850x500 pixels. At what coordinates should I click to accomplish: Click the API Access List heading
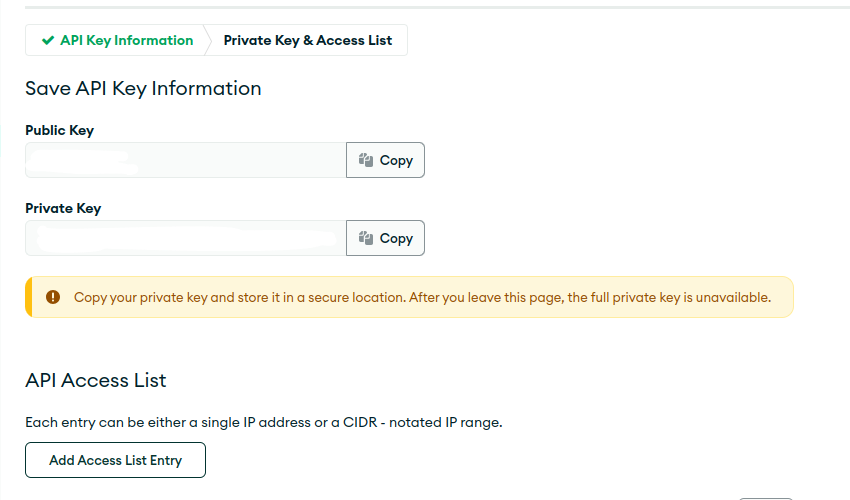pyautogui.click(x=96, y=380)
